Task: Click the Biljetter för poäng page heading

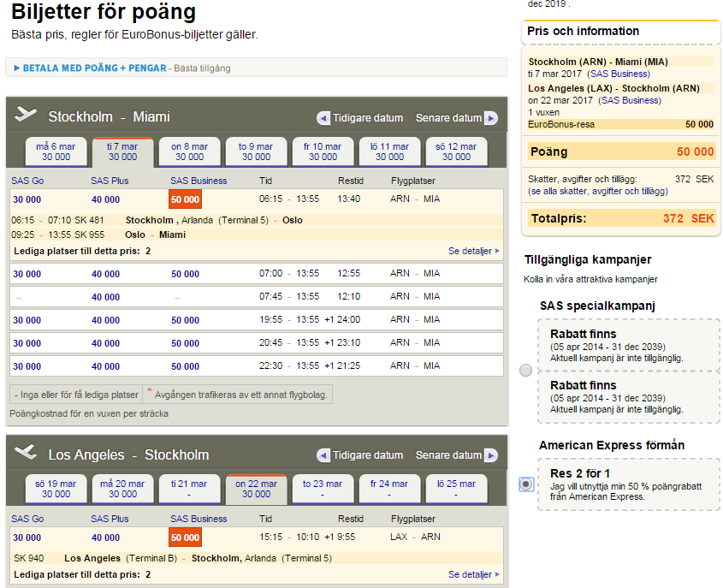Action: click(x=104, y=11)
